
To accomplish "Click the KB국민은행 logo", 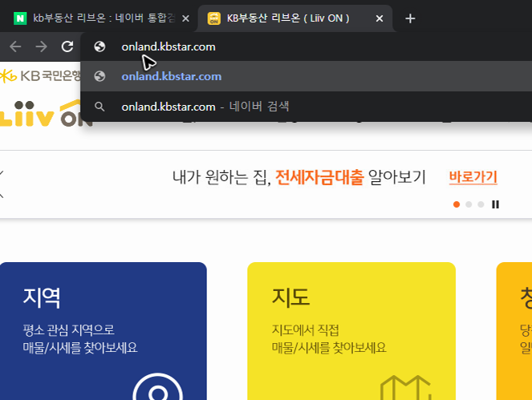I will point(40,75).
